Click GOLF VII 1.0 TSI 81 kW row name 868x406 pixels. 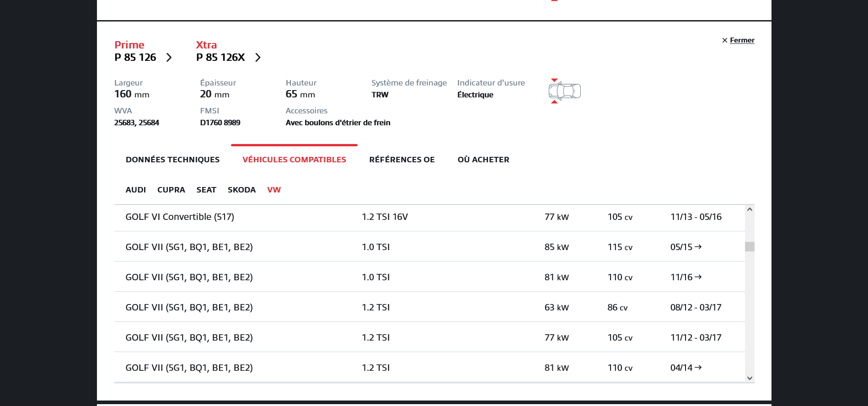(x=189, y=277)
